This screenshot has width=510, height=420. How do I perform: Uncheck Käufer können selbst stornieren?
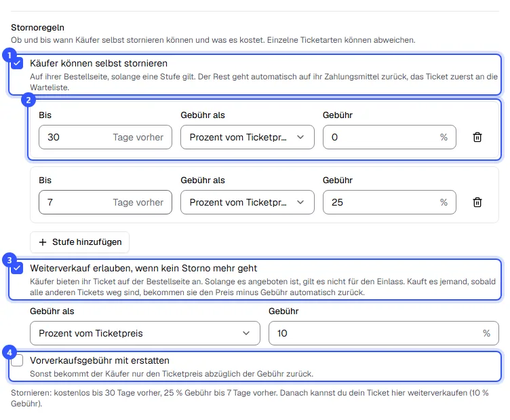tap(17, 63)
